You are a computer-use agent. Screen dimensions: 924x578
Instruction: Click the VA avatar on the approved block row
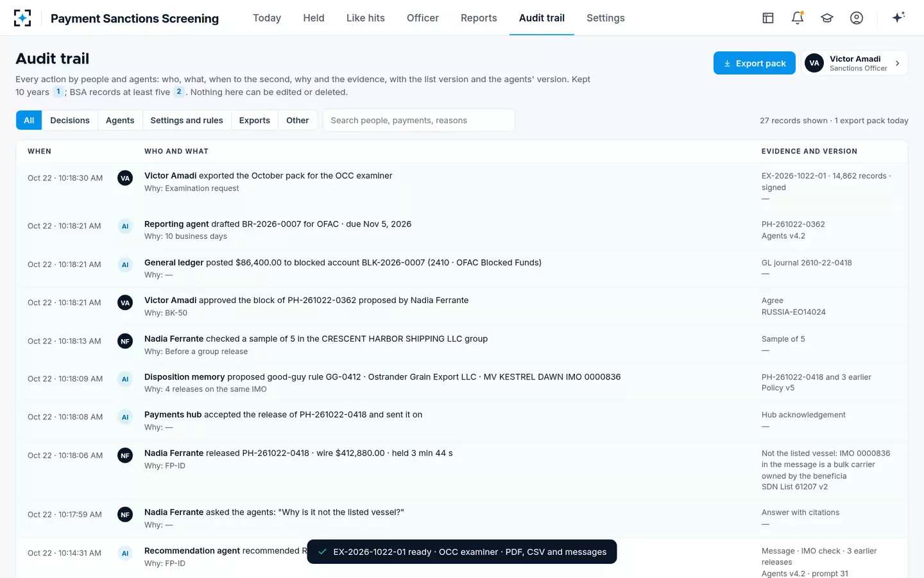pyautogui.click(x=125, y=302)
